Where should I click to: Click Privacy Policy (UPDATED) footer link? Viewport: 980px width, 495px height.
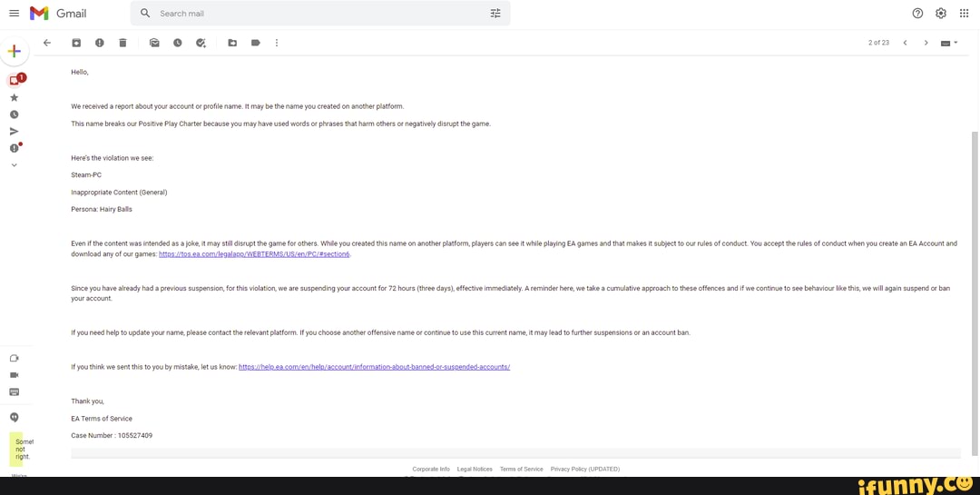point(585,469)
